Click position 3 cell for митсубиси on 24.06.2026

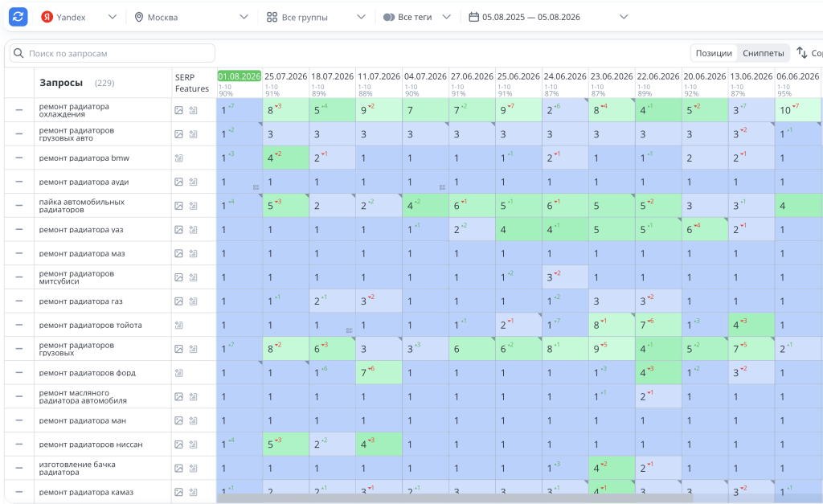(565, 277)
